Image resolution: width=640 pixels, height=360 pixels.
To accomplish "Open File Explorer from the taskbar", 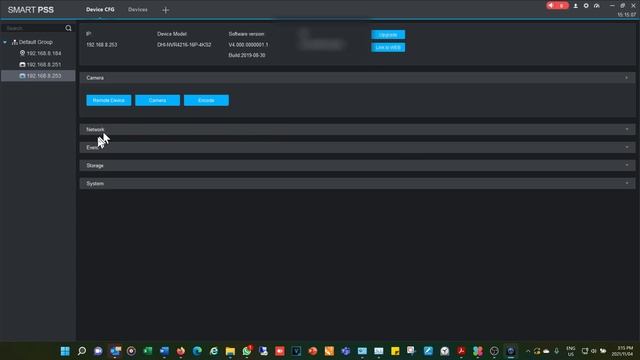I will click(230, 351).
